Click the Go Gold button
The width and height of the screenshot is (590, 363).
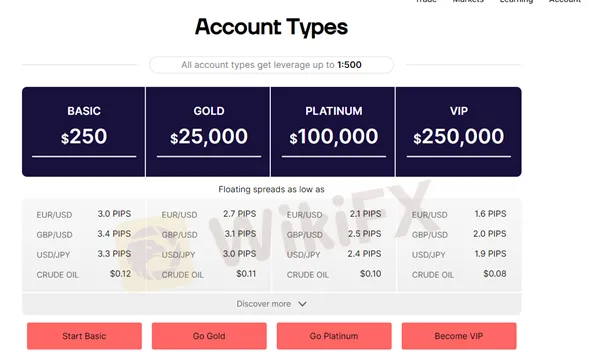coord(209,336)
